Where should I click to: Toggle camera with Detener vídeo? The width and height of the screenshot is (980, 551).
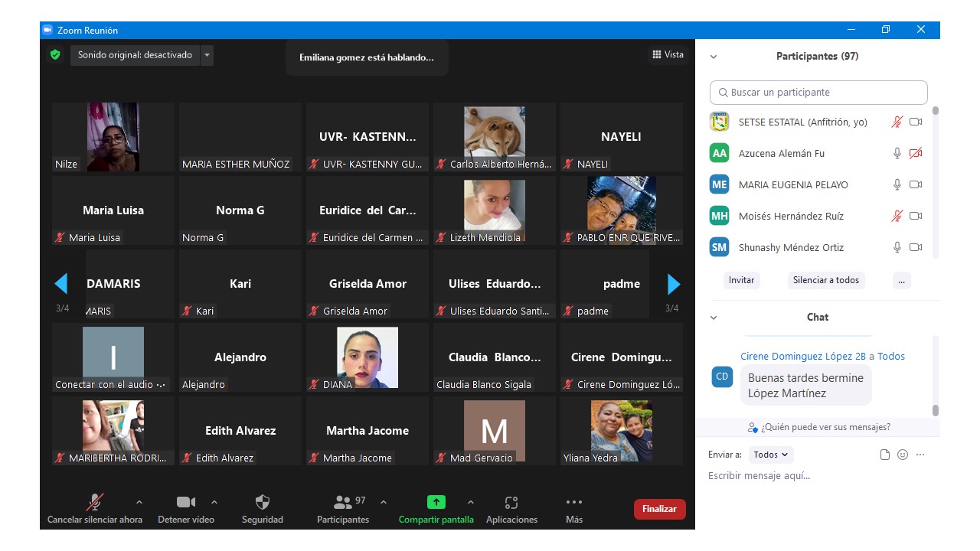(186, 502)
